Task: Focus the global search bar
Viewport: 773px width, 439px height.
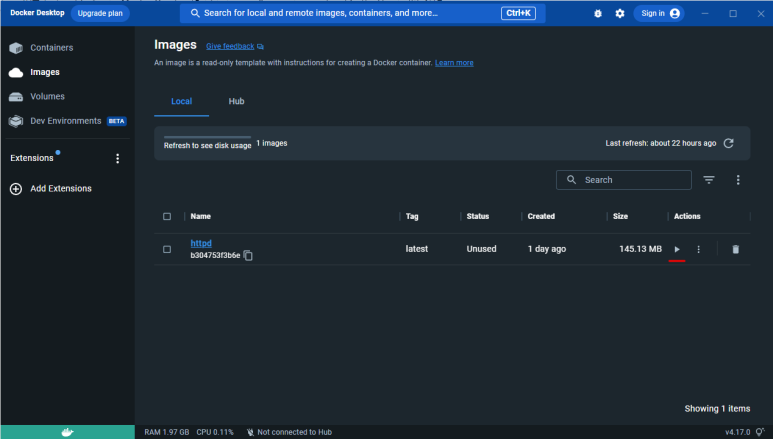Action: (362, 13)
